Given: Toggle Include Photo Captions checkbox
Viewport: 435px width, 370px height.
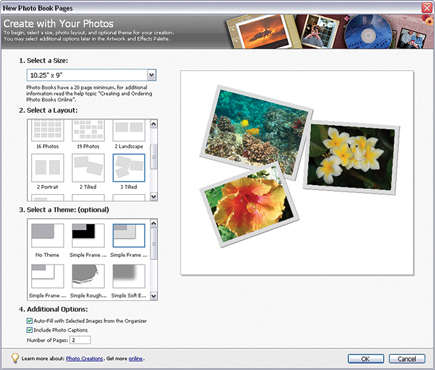Looking at the screenshot, I should click(29, 330).
